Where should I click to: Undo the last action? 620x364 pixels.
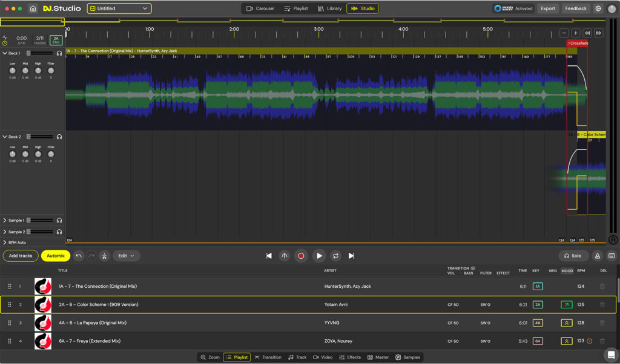79,256
